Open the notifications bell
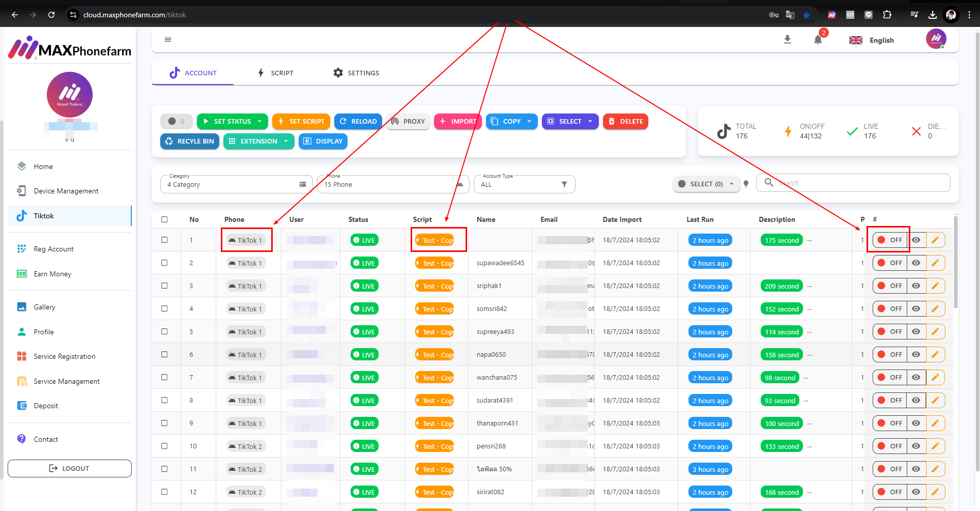The image size is (980, 511). click(818, 40)
